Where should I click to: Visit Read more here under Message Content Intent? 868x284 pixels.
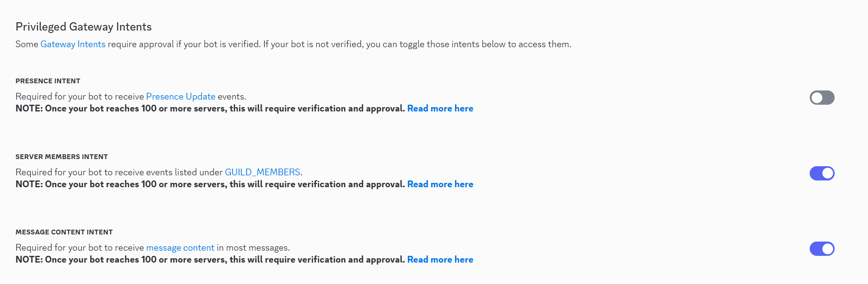pyautogui.click(x=440, y=259)
